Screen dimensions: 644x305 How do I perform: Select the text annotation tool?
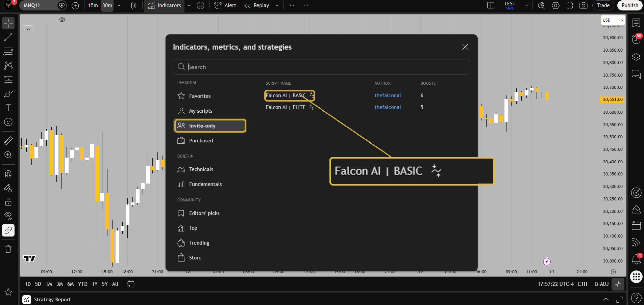pyautogui.click(x=8, y=108)
